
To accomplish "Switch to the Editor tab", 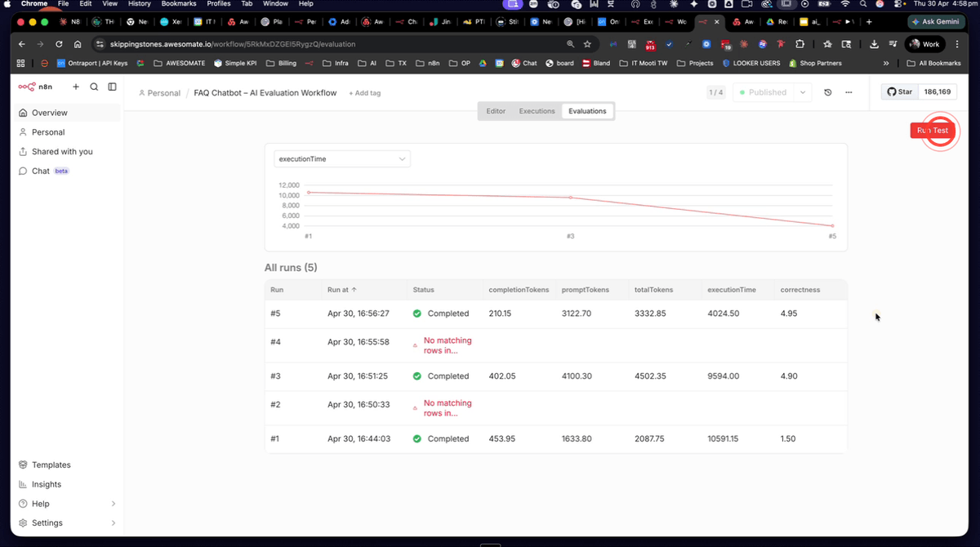I will (496, 111).
